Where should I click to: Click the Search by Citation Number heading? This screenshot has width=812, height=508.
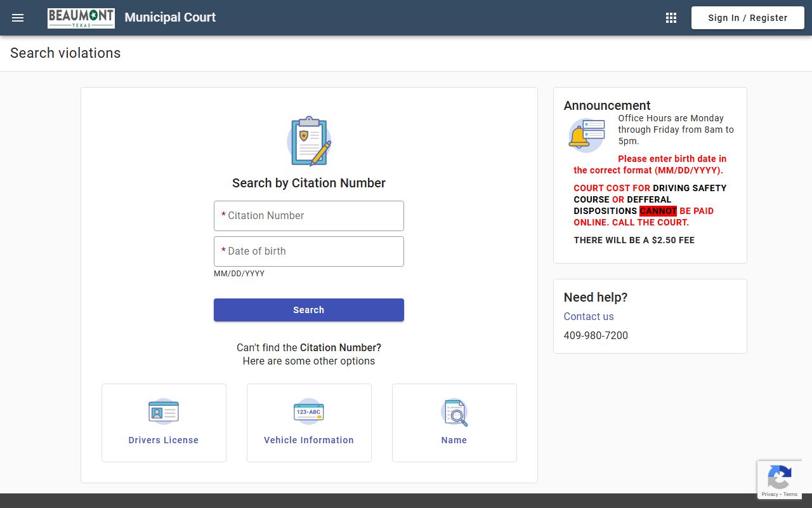click(309, 183)
